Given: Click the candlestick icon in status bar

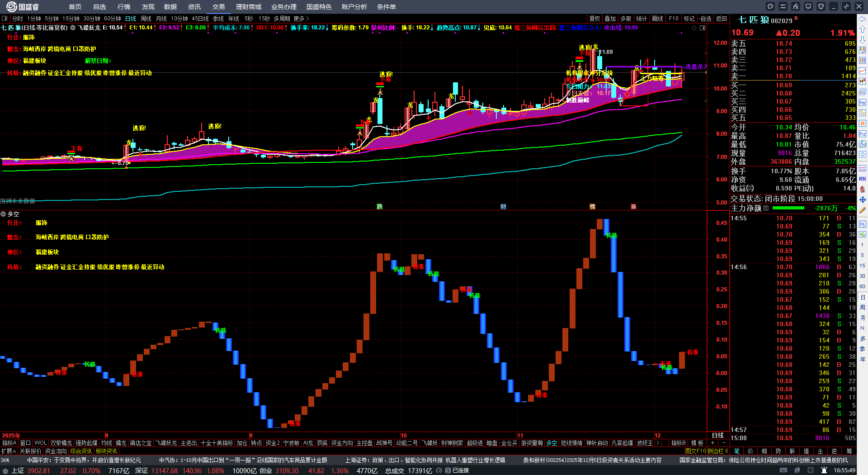Looking at the screenshot, I should [797, 470].
